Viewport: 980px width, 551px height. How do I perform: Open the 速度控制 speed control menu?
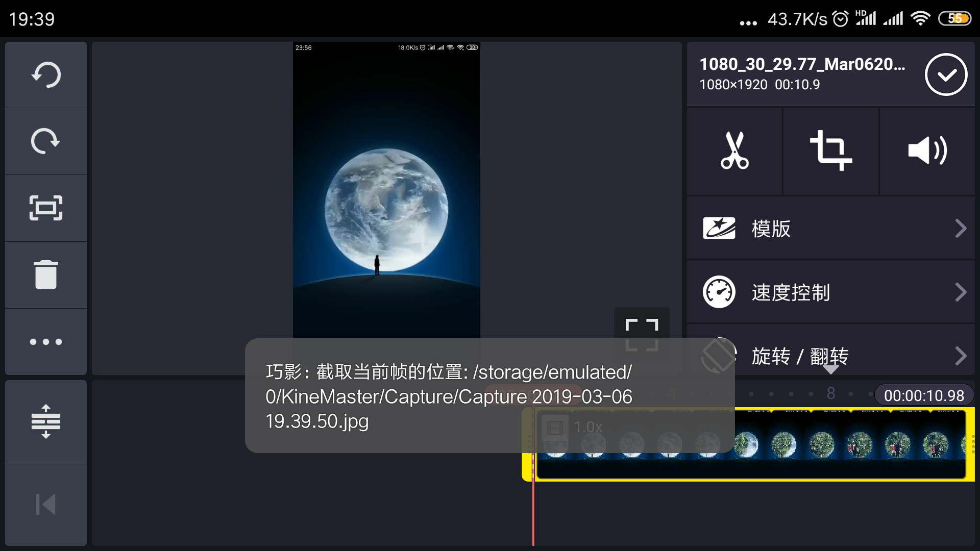tap(831, 292)
